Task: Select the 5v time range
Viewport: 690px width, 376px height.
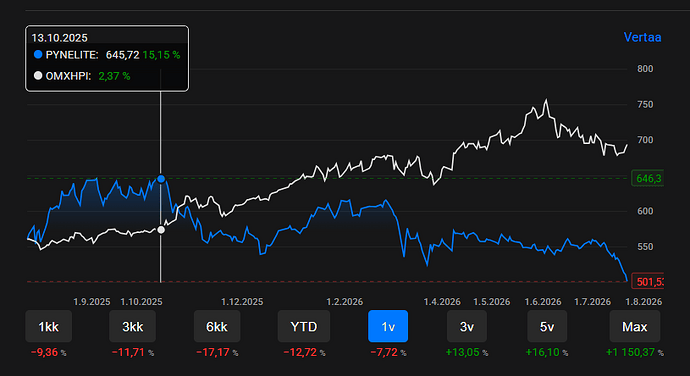Action: pos(547,326)
